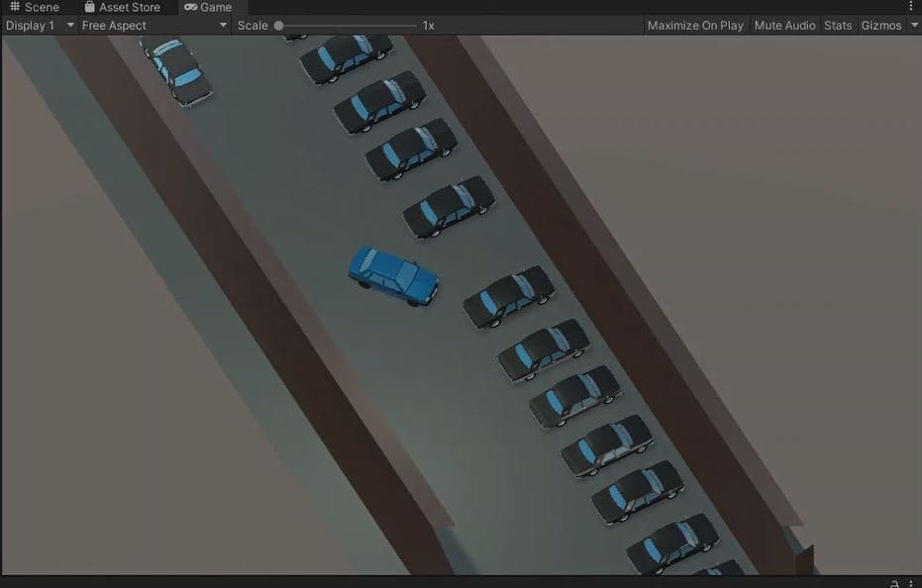Toggle Mute Audio for the Game view
Screen dimensions: 922x588
click(784, 25)
